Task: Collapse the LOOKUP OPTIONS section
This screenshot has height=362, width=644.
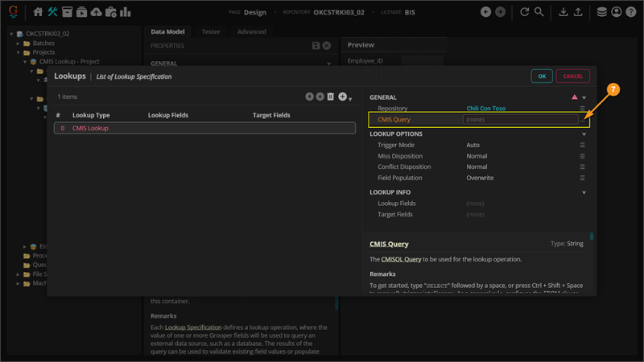Action: [x=584, y=134]
